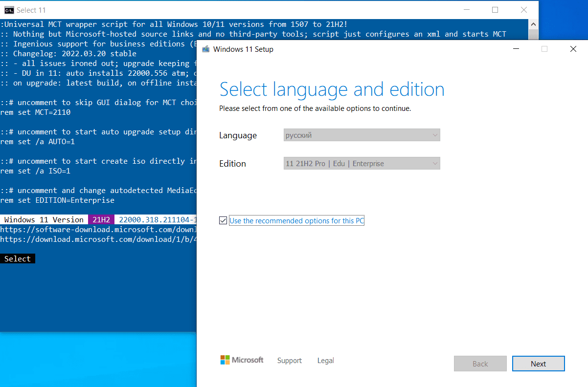588x387 pixels.
Task: Click the 21H2 version entry in console
Action: [101, 220]
